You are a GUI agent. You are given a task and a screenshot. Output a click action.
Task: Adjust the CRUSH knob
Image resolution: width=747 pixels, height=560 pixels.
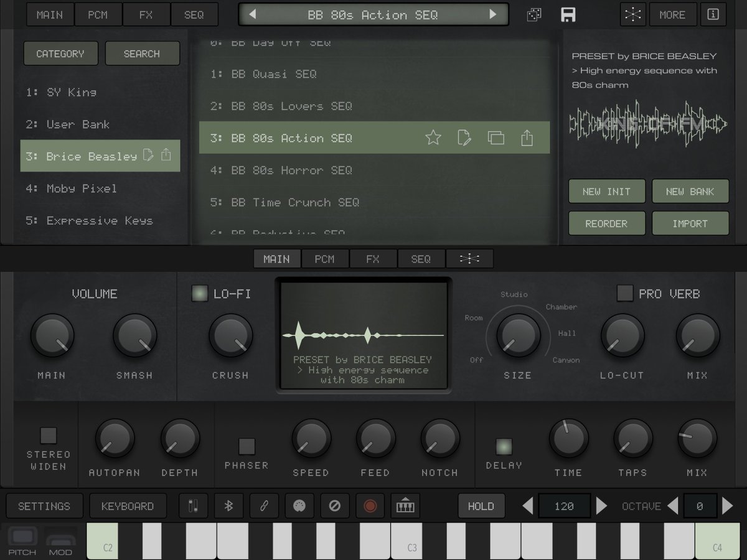(x=230, y=335)
